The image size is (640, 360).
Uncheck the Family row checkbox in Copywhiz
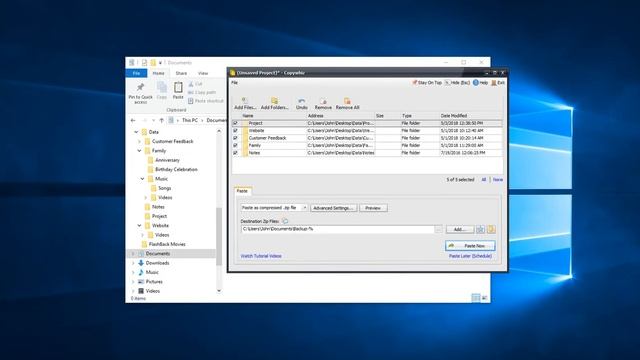pyautogui.click(x=235, y=145)
